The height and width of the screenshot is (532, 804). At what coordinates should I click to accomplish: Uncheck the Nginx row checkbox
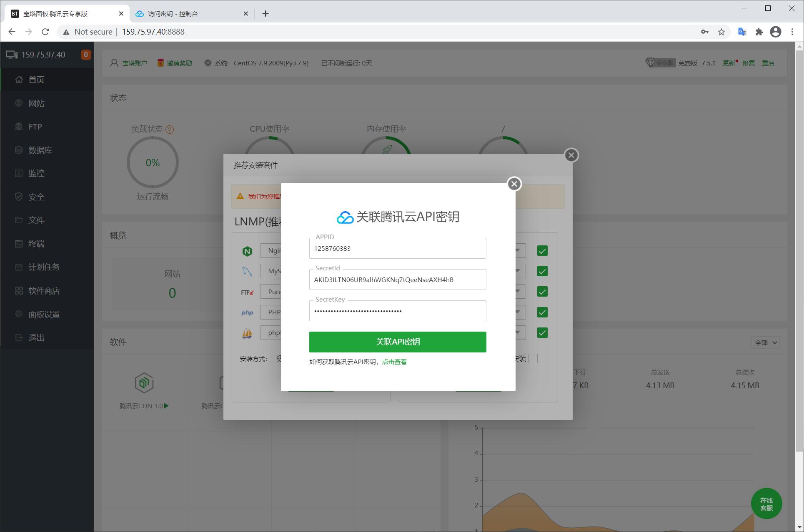pyautogui.click(x=542, y=251)
